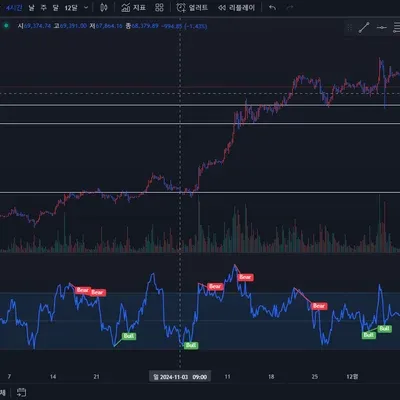This screenshot has width=400, height=400.
Task: Expand the timeframe interval dropdown arrow
Action: (86, 7)
